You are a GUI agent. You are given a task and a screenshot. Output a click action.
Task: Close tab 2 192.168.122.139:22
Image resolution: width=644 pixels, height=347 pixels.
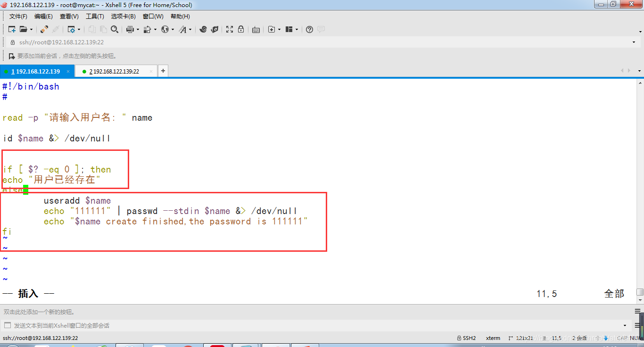coord(151,72)
